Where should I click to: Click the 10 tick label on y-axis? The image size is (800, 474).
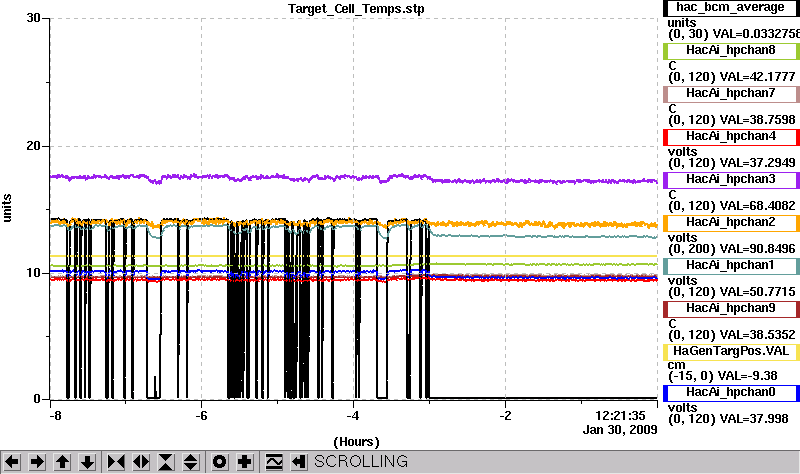pos(33,273)
